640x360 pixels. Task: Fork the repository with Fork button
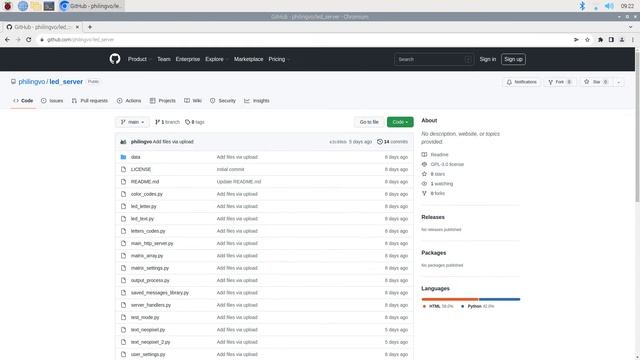560,82
